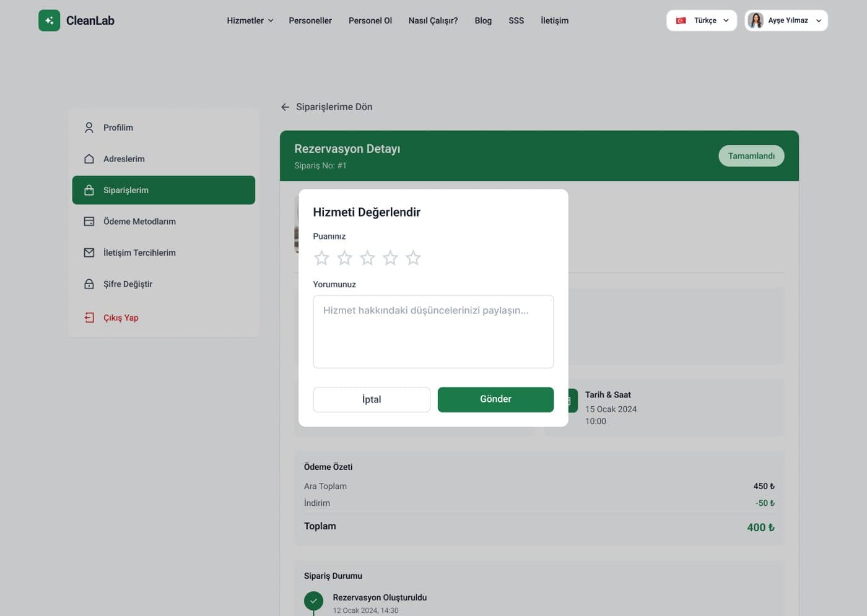
Task: Click the Sipariş No: #1 text
Action: tap(320, 166)
